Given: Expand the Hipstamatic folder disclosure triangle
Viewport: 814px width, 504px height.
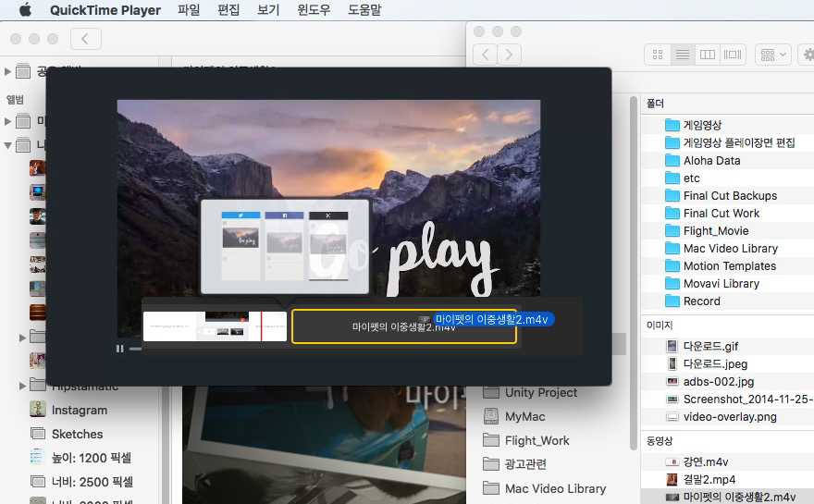Looking at the screenshot, I should [22, 386].
